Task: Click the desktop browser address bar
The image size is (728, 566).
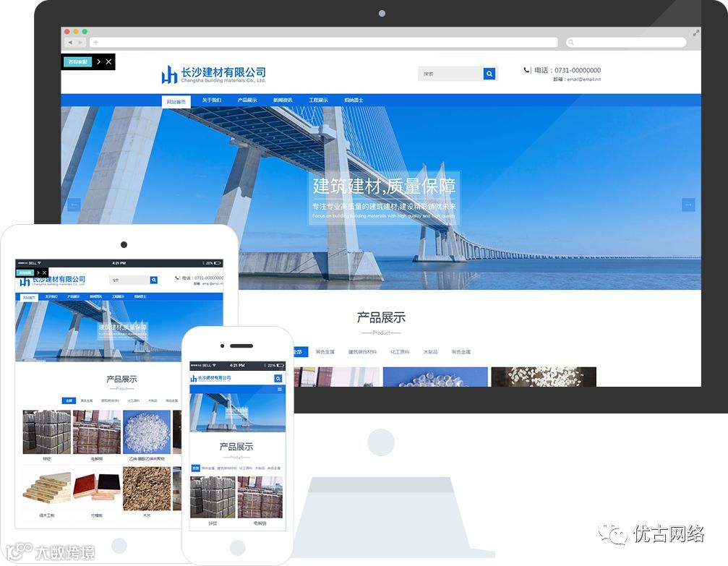Action: coord(324,42)
